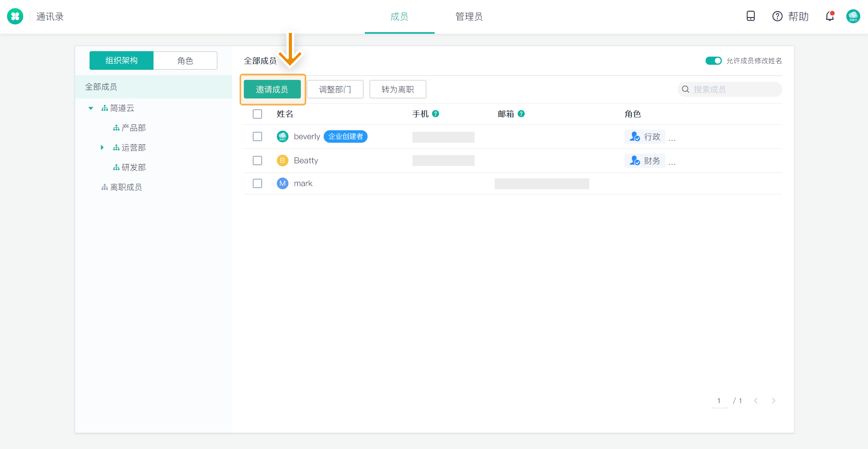
Task: Tick the checkbox next to mark
Action: 257,183
